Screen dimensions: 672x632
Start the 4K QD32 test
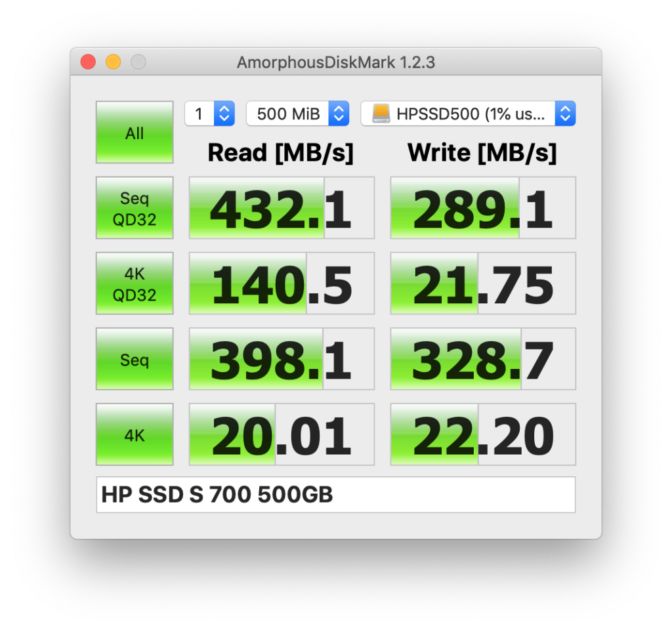135,284
